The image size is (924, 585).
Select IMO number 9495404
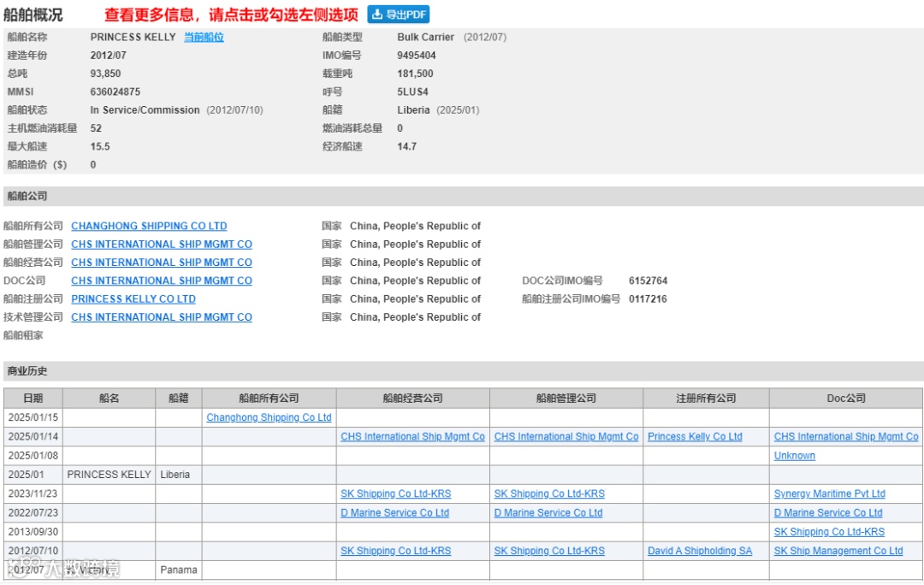[x=417, y=56]
